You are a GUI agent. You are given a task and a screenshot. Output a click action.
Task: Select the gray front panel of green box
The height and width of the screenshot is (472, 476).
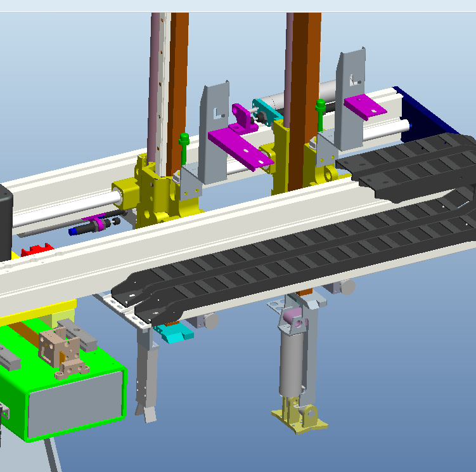[75, 403]
